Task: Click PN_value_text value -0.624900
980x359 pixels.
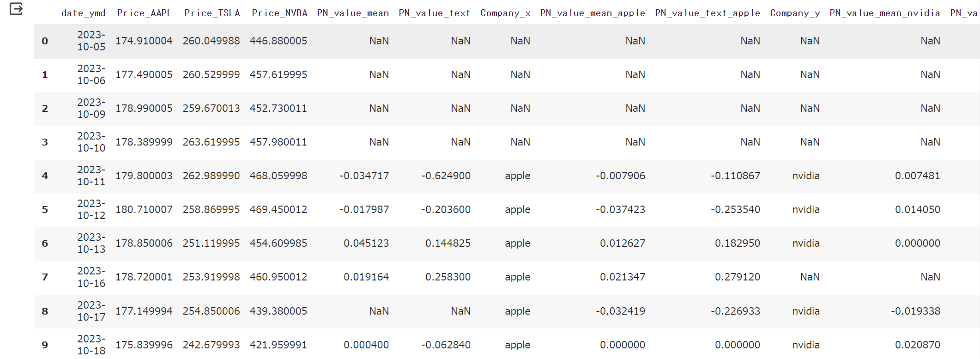Action: [446, 176]
